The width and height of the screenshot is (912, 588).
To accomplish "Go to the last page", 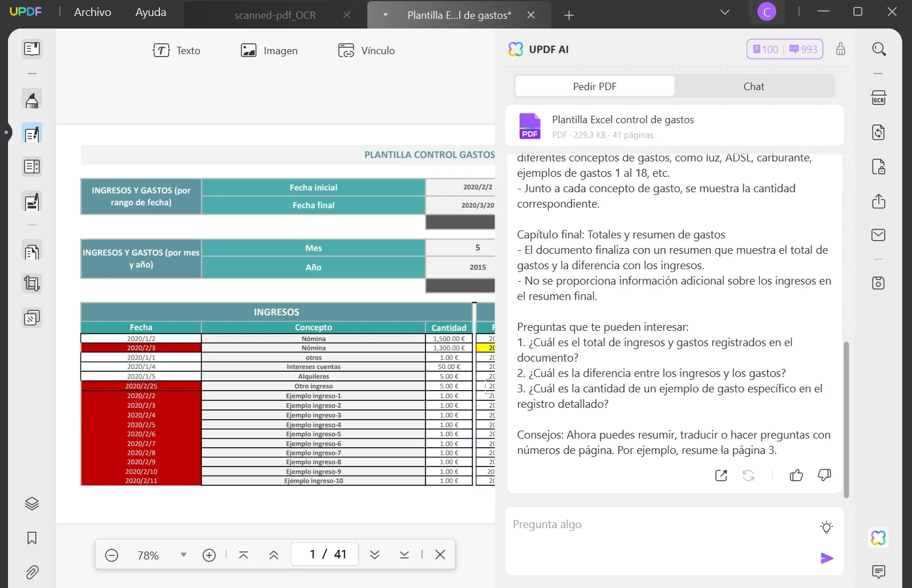I will point(404,555).
